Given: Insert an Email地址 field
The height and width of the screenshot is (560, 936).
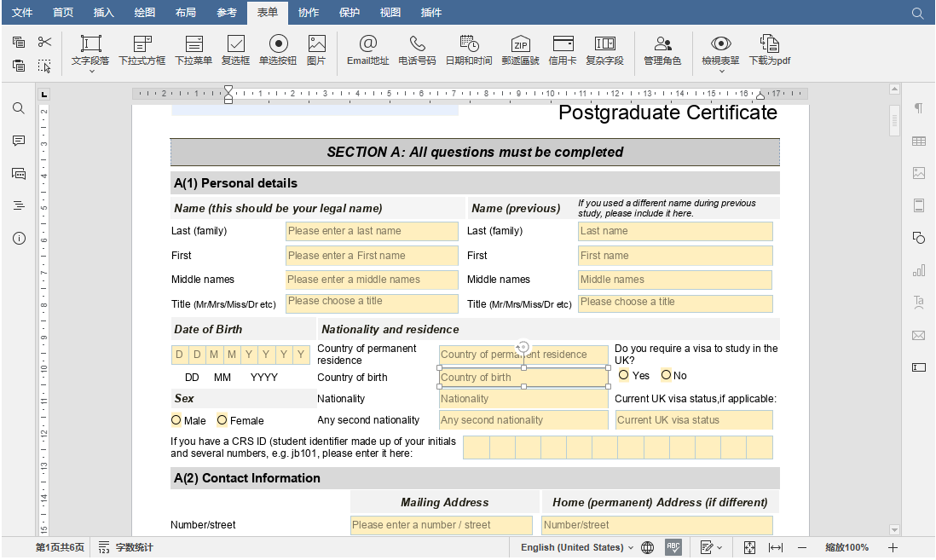Looking at the screenshot, I should (367, 49).
